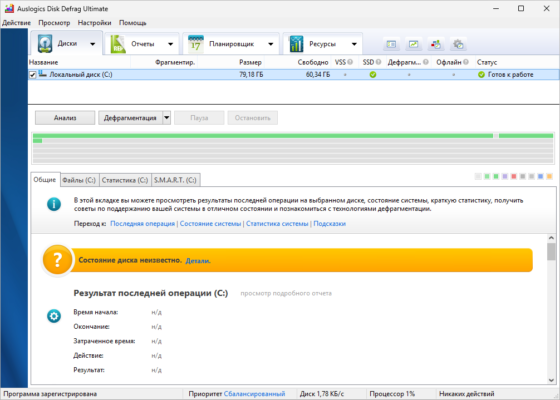Sort by the Название column header
The width and height of the screenshot is (560, 400).
[x=79, y=62]
